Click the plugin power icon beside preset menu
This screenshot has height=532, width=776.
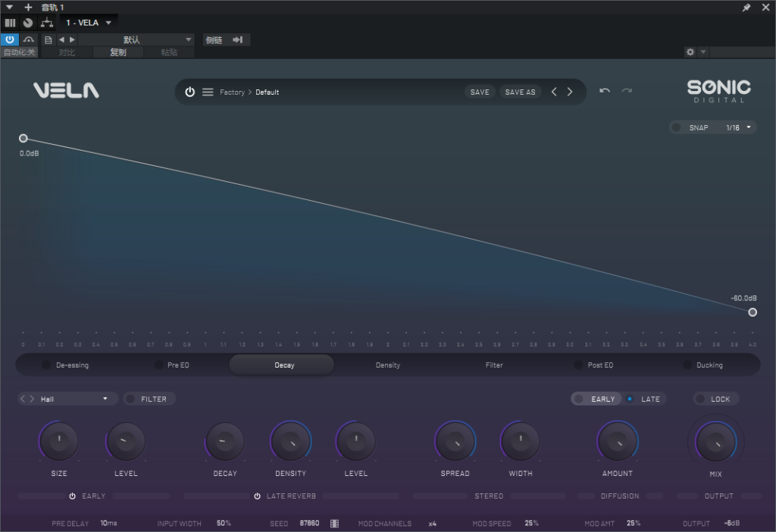coord(189,92)
